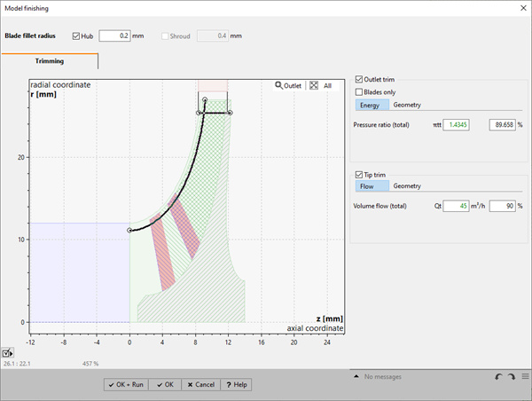Expand the No messages panel
Viewport: 532px width, 401px height.
coord(356,377)
